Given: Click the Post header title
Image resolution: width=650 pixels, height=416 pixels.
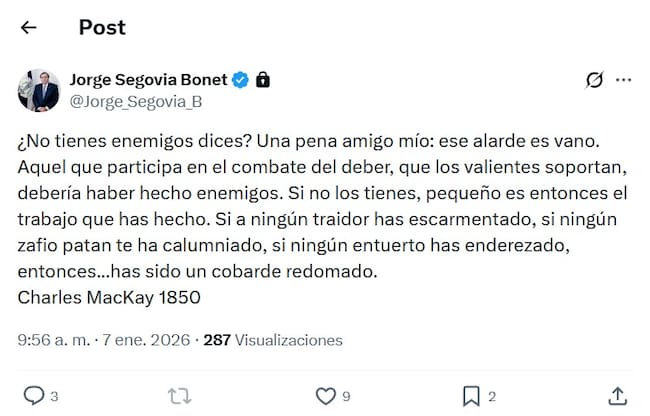Looking at the screenshot, I should coord(102,28).
